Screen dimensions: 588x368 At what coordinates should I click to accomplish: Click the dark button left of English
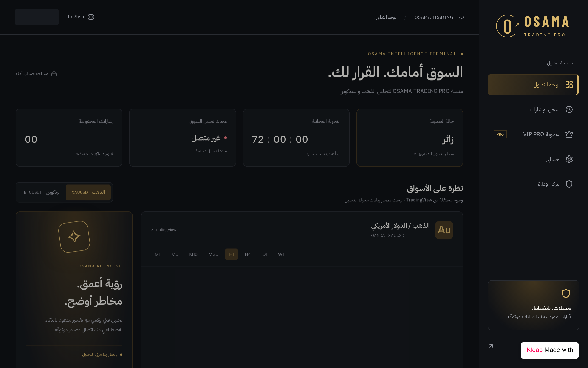tap(37, 17)
